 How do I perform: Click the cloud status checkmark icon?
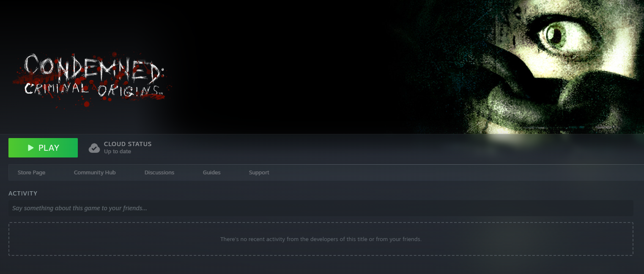click(x=94, y=148)
